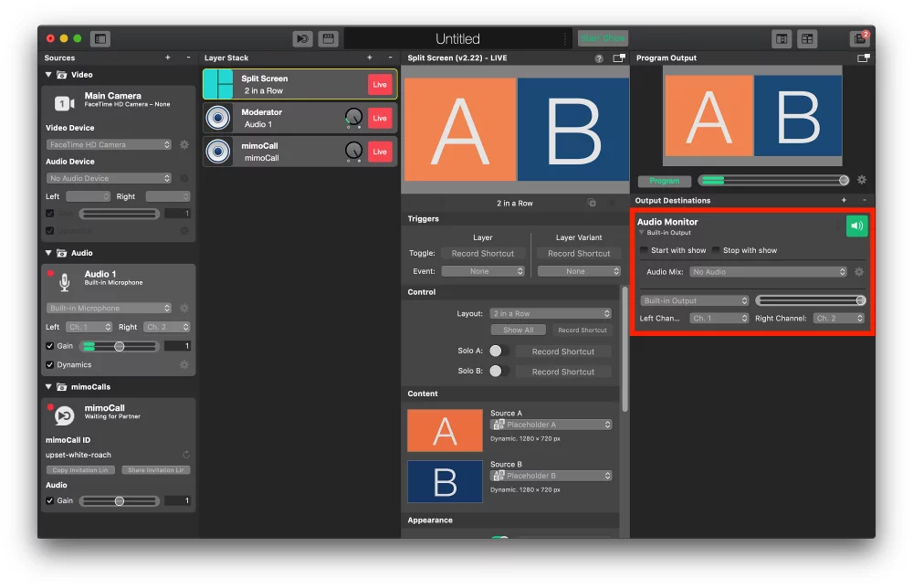Uncheck mimoCall Gain checkbox

click(50, 500)
